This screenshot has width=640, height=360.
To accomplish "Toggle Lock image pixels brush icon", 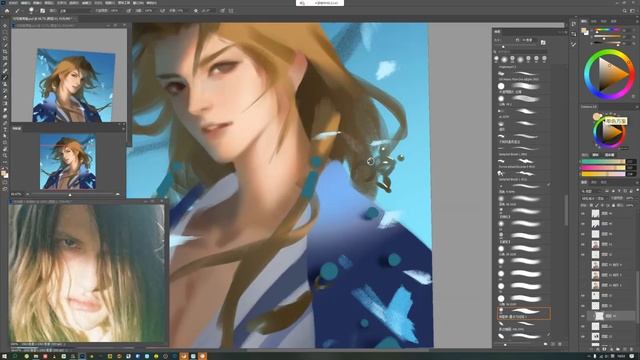I will 597,205.
